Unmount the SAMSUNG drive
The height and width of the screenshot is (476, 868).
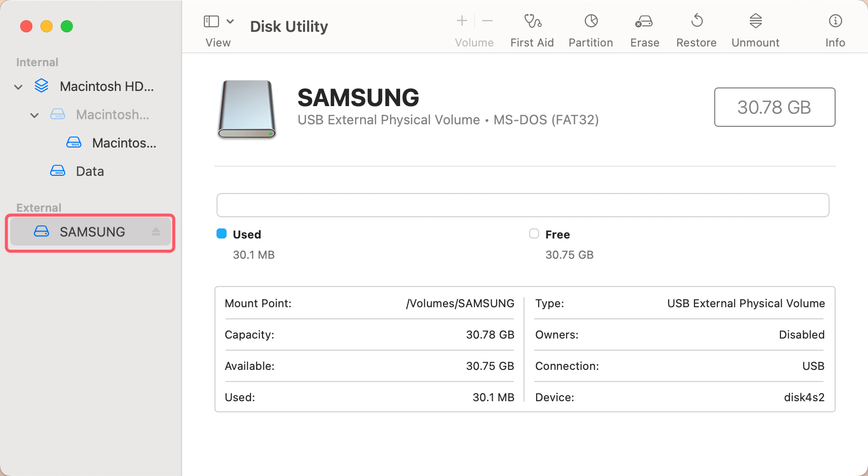(x=755, y=28)
